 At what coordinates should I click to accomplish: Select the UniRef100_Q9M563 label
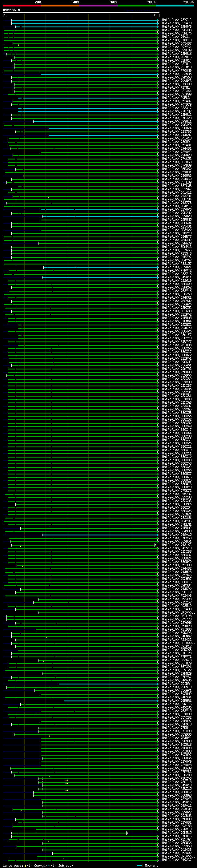point(176,78)
